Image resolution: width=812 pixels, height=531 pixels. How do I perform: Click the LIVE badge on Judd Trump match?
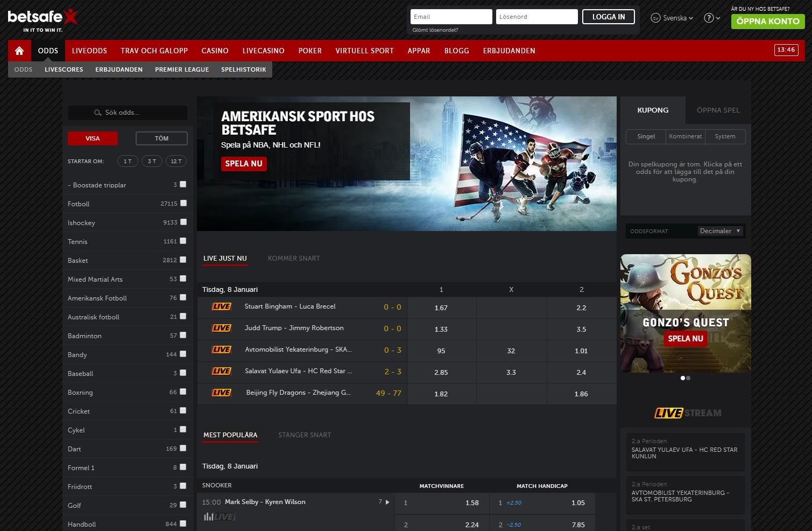(x=221, y=328)
